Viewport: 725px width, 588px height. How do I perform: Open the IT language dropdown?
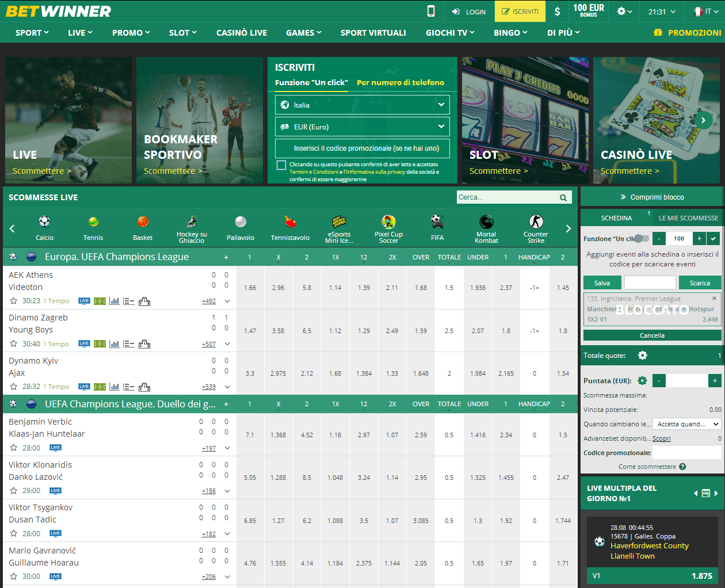[x=705, y=12]
